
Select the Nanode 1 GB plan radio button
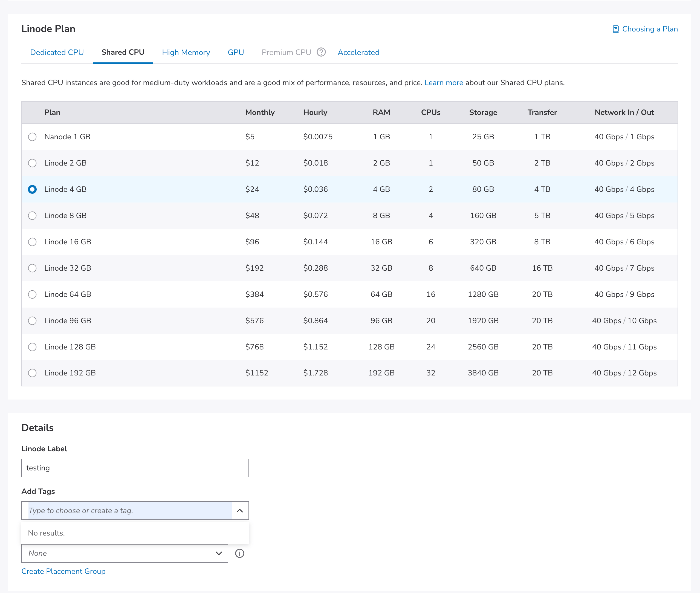point(32,137)
